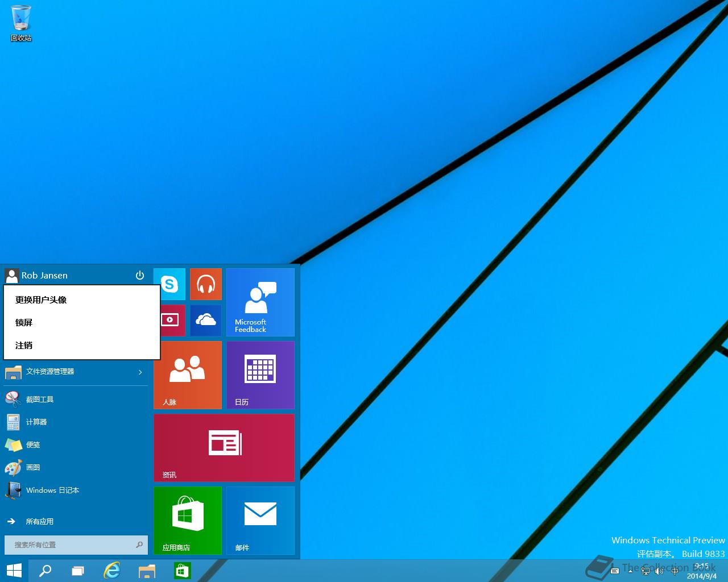Launch 截图工具 Snipping Tool
Screen dimensions: 728x582
tap(76, 400)
